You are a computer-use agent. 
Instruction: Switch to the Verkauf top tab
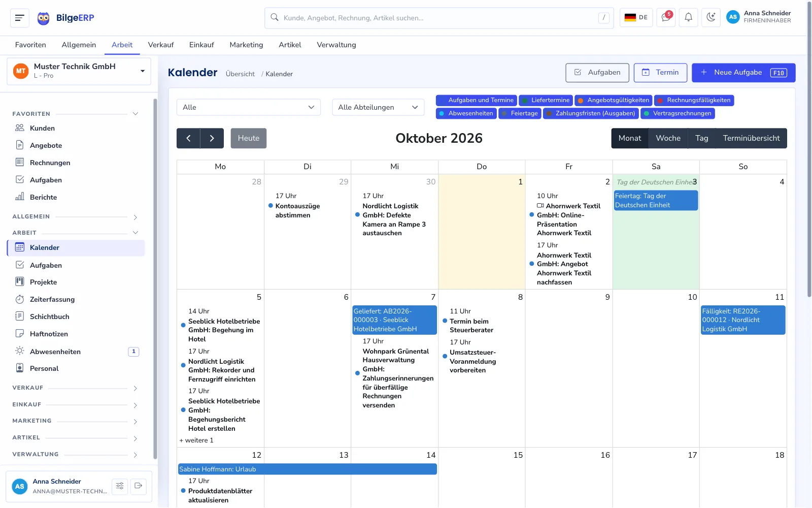(x=161, y=45)
